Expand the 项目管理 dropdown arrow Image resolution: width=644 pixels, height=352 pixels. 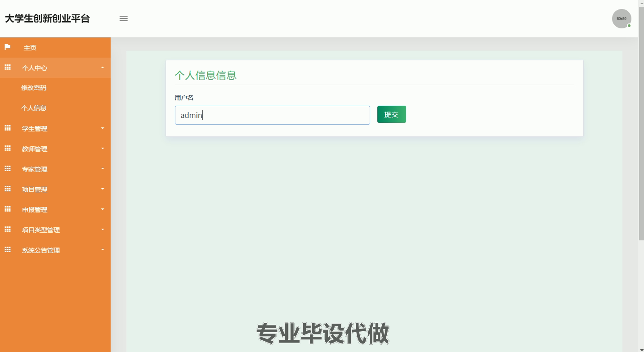[x=103, y=189]
